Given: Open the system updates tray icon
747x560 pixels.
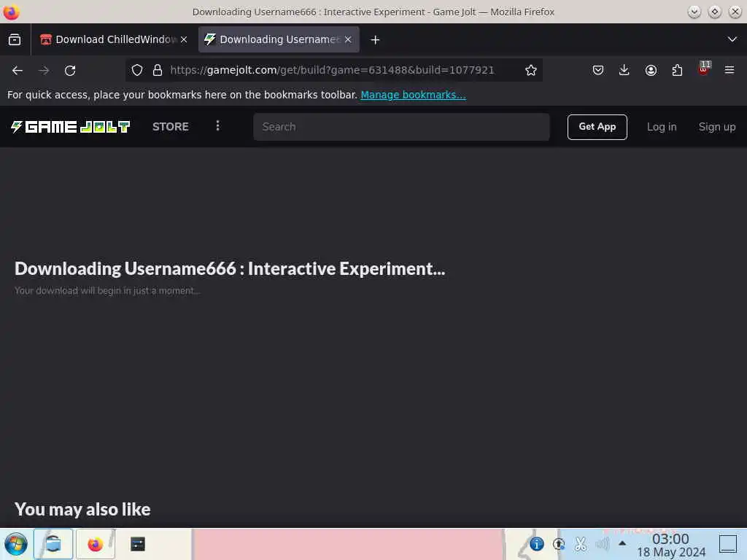Looking at the screenshot, I should [559, 544].
